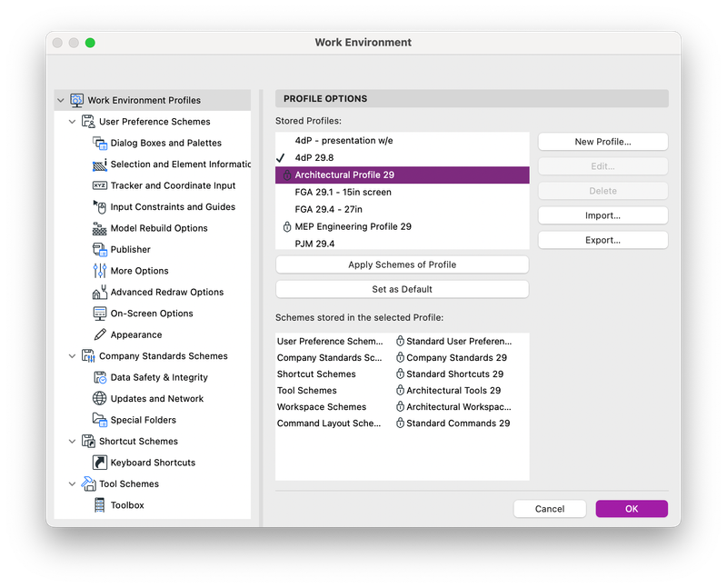727x588 pixels.
Task: Click the Publisher icon in the tree
Action: [100, 250]
